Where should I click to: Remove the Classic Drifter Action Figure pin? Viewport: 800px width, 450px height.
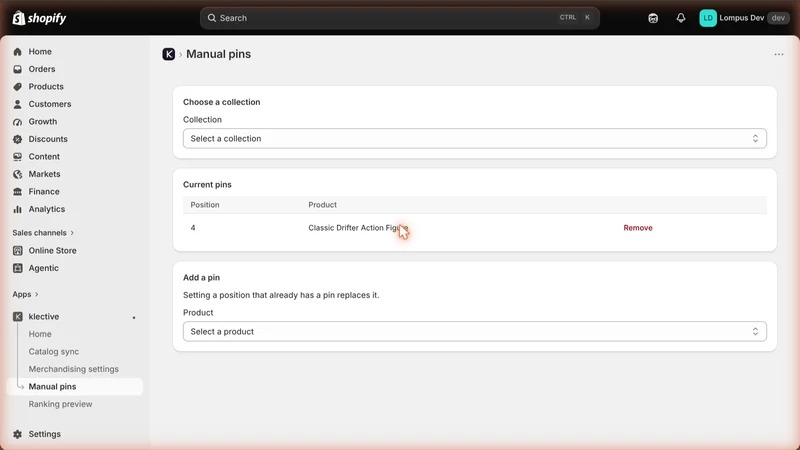638,228
